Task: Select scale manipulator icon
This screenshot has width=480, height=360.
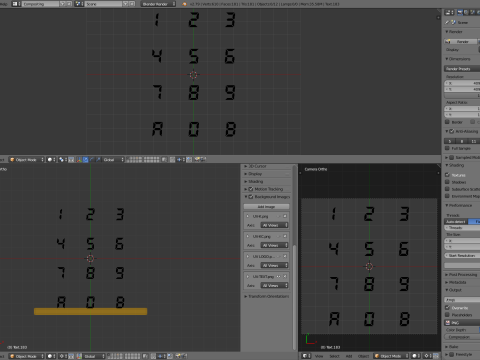Action: click(x=98, y=160)
